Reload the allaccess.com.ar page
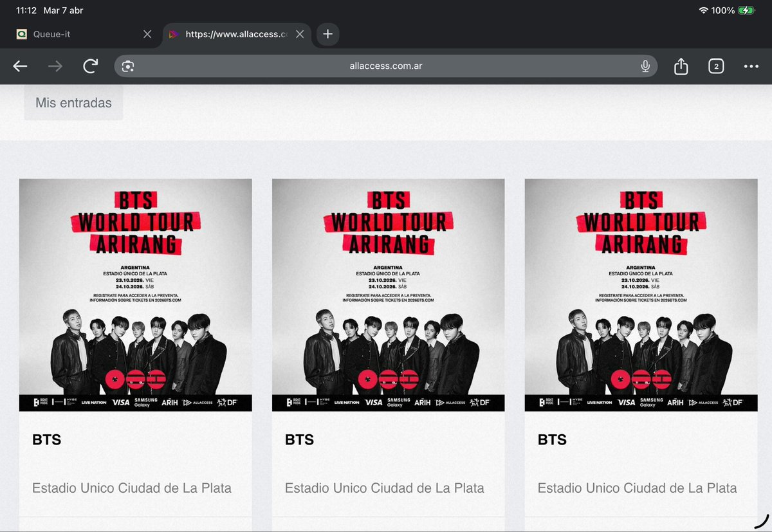This screenshot has height=532, width=772. (91, 66)
